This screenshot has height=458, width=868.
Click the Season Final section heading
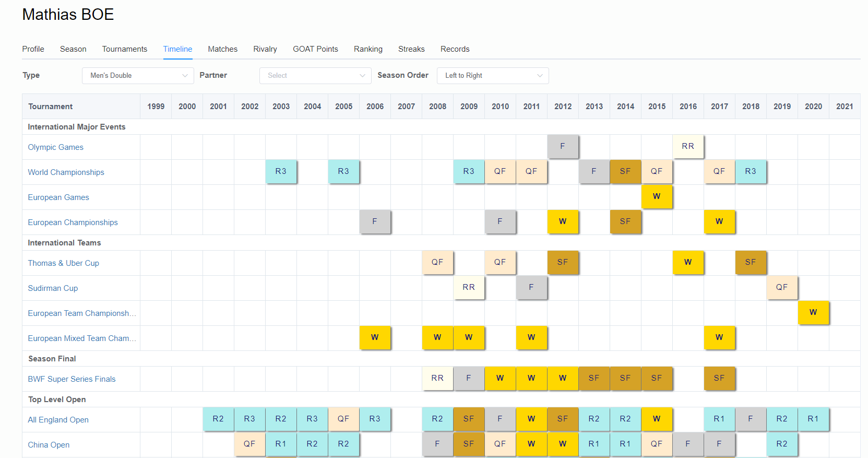52,359
